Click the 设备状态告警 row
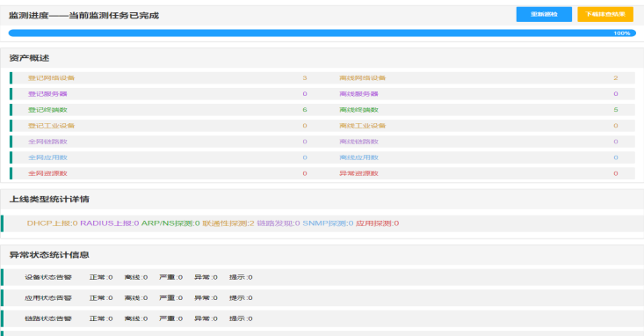This screenshot has width=644, height=336. click(x=322, y=277)
